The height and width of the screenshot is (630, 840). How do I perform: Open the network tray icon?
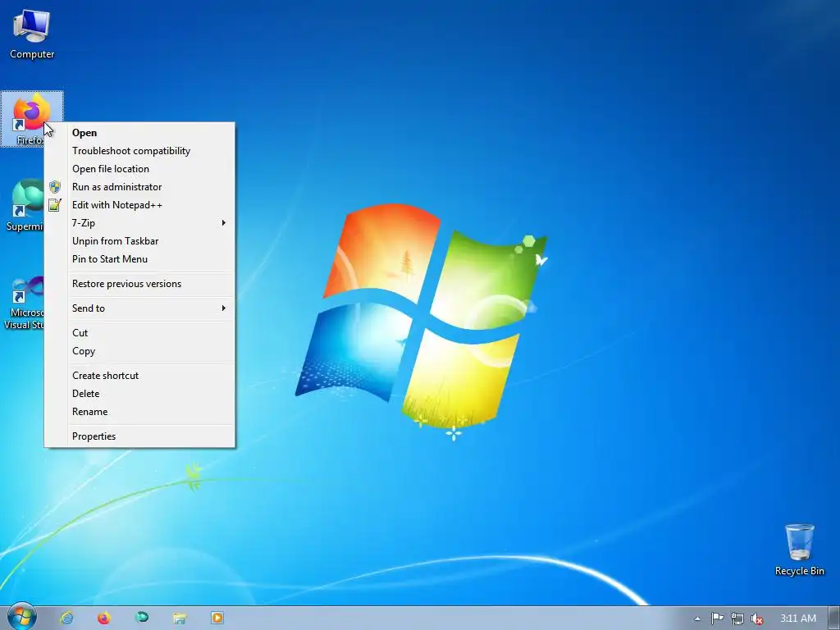[x=737, y=619]
